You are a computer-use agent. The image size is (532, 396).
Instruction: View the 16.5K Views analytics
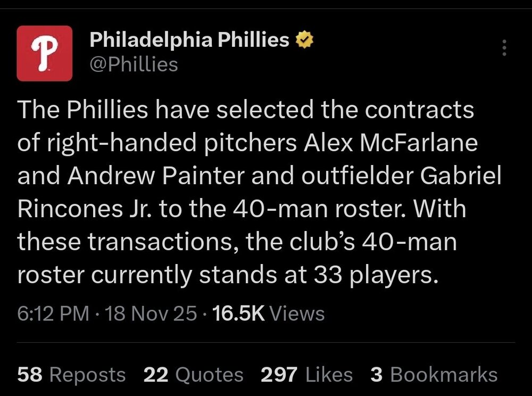tap(268, 313)
